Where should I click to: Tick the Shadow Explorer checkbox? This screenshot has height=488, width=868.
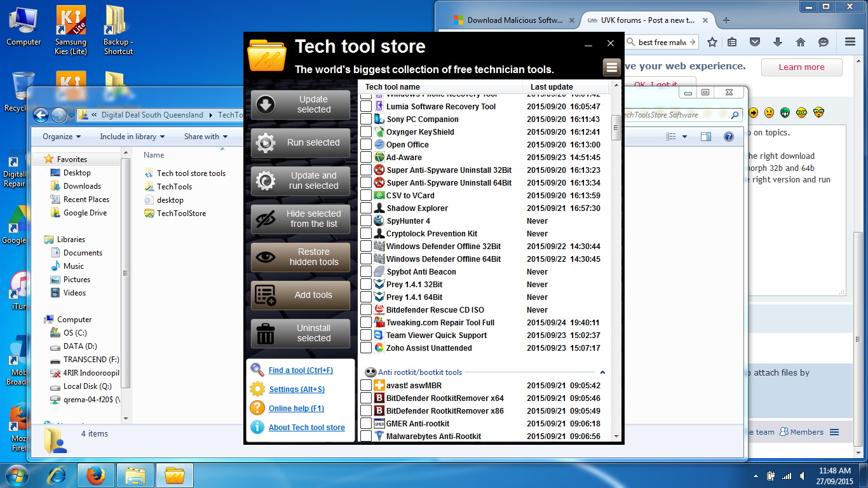click(366, 208)
